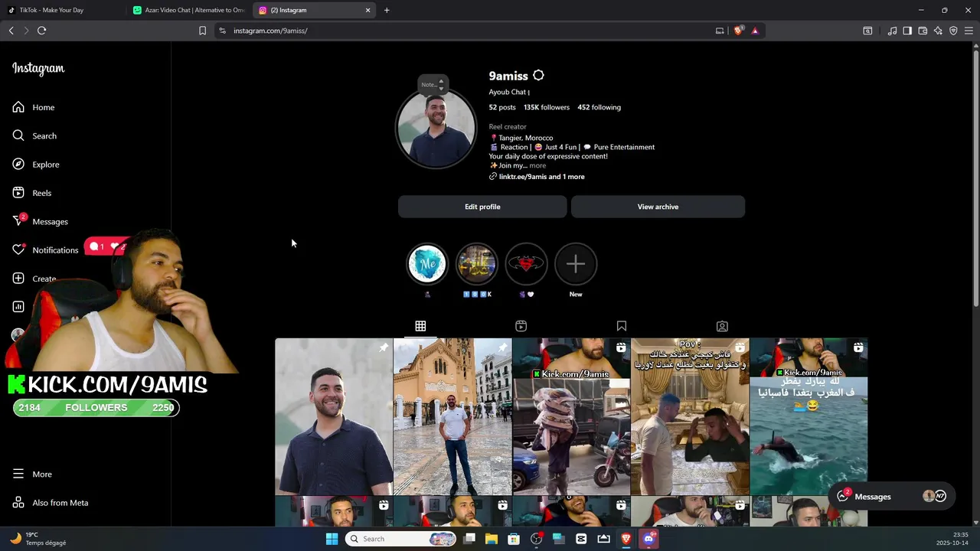Open Notifications heart in sidebar
The height and width of the screenshot is (551, 980).
pyautogui.click(x=18, y=249)
